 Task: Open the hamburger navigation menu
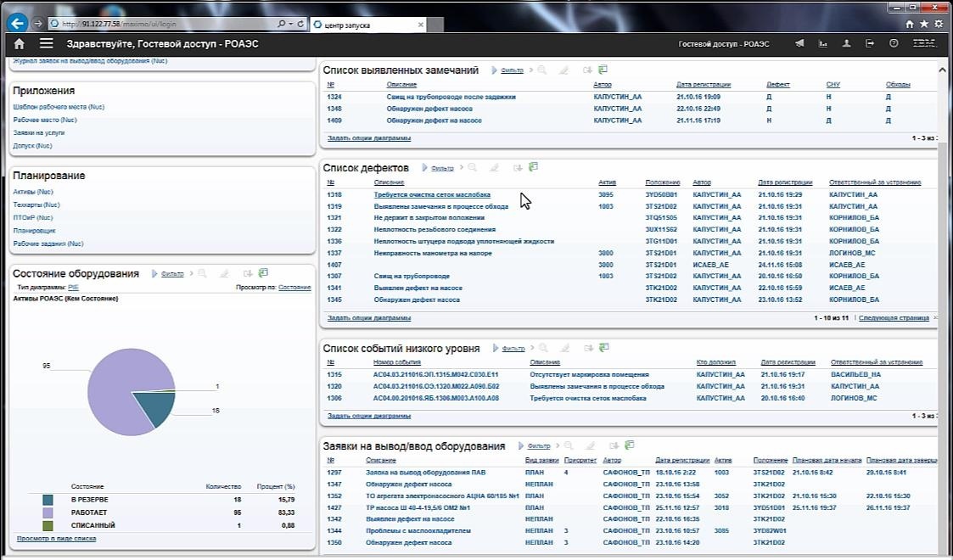46,44
